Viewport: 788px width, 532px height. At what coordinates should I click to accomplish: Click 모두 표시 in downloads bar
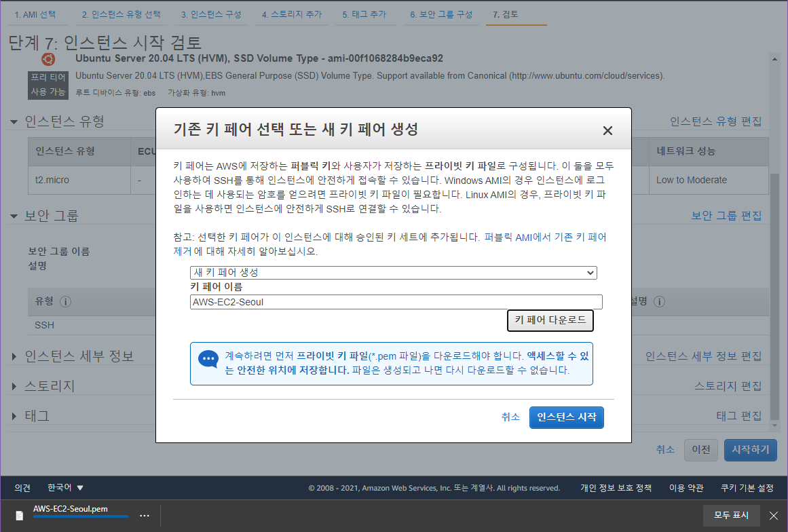(731, 516)
